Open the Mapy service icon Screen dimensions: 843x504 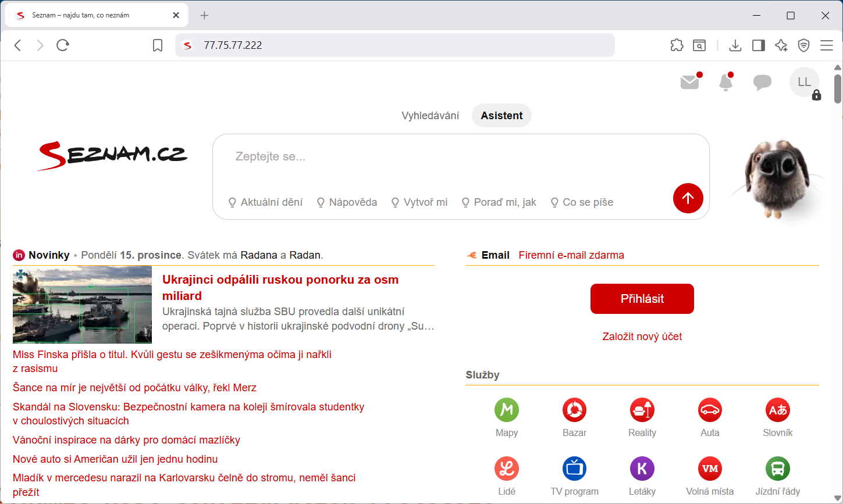507,410
